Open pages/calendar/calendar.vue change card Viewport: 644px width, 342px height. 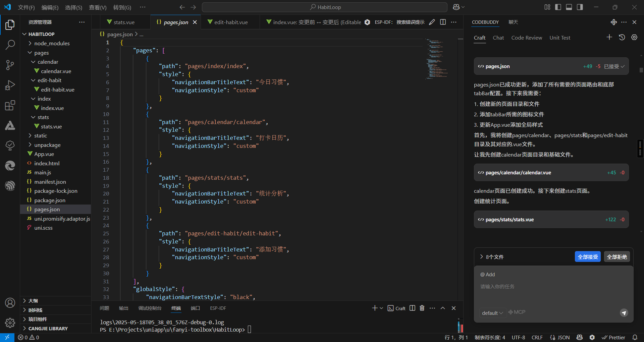pos(551,173)
